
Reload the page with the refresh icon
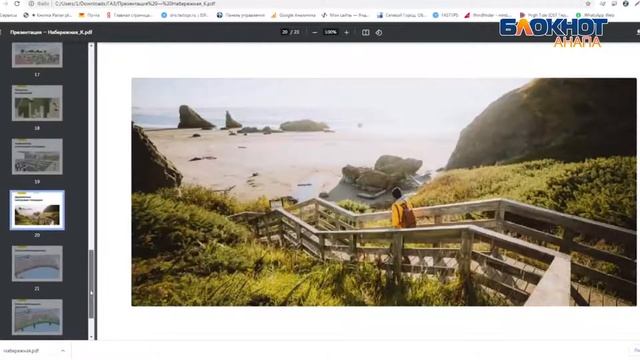[x=17, y=4]
